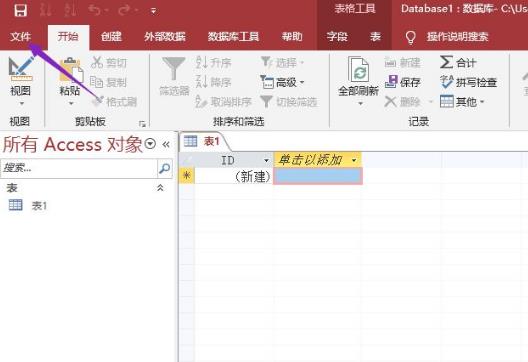Open the 所有 Access 对象 pane menu arrow
This screenshot has height=362, width=528.
click(150, 144)
